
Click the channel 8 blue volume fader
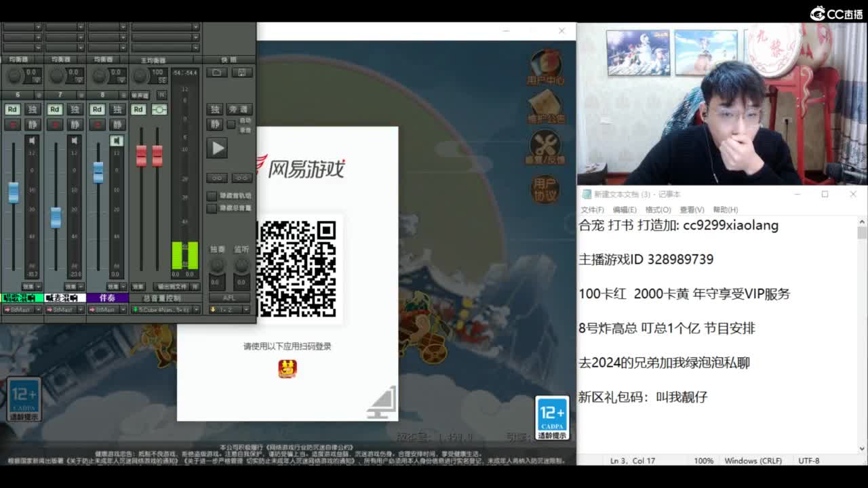click(x=98, y=172)
